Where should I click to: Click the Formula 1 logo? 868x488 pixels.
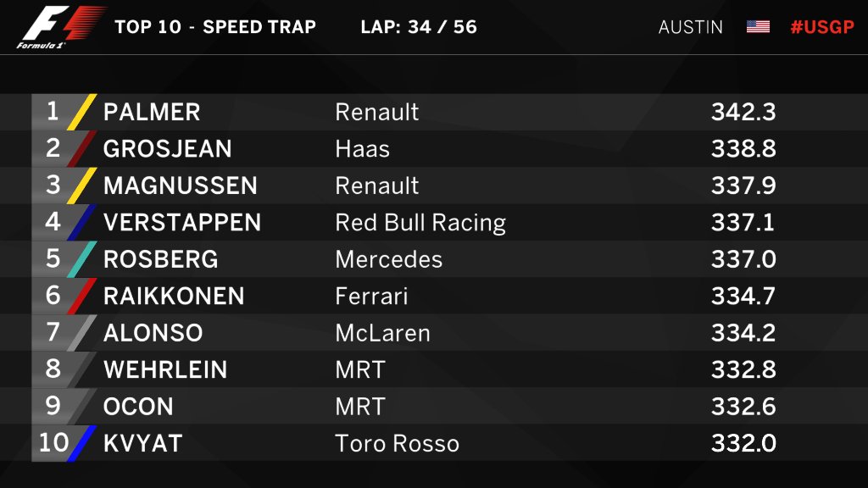(x=61, y=27)
